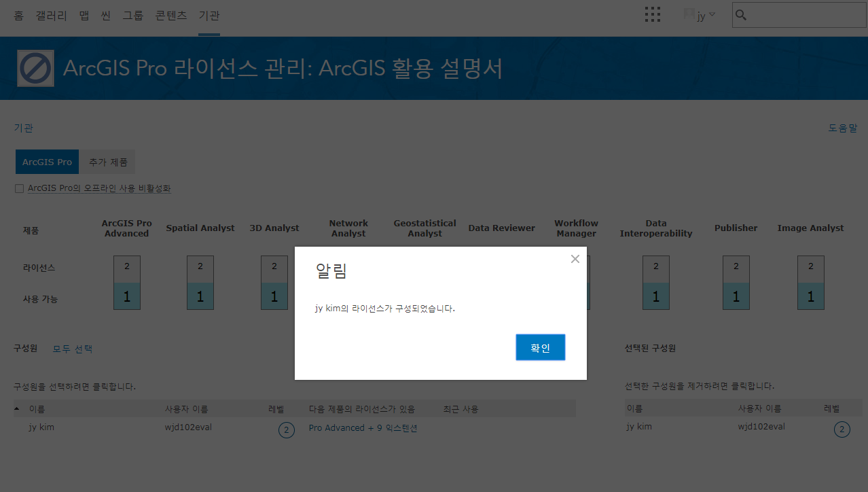Follow the 기관 breadcrumb link
The height and width of the screenshot is (492, 868).
click(x=23, y=128)
